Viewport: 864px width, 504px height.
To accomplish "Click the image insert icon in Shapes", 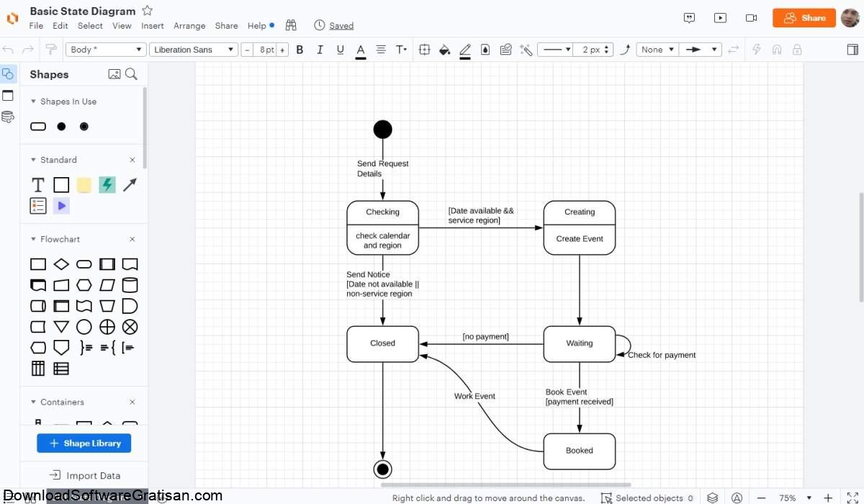I will 114,74.
